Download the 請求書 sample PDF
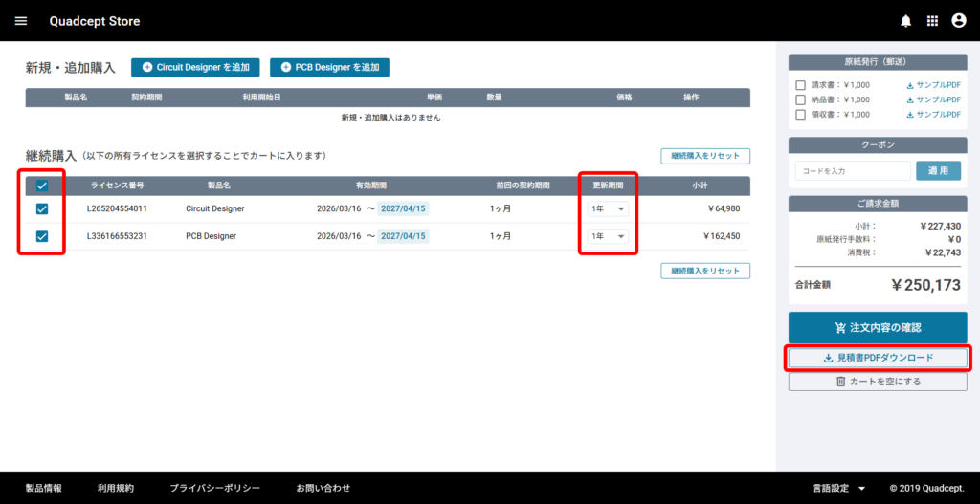Image resolution: width=980 pixels, height=504 pixels. pyautogui.click(x=933, y=85)
